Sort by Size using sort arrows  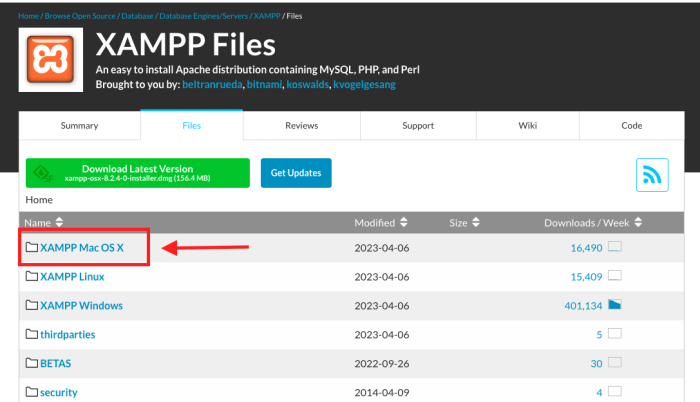coord(475,222)
